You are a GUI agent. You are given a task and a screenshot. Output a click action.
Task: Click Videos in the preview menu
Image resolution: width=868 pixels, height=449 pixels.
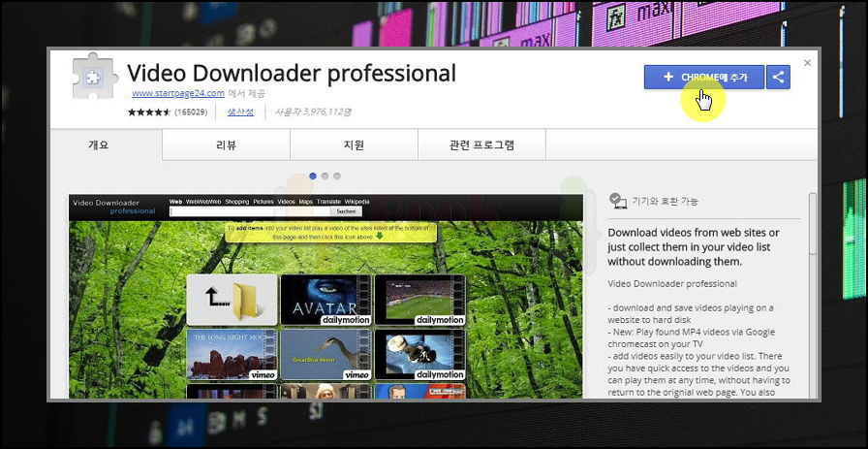point(286,201)
